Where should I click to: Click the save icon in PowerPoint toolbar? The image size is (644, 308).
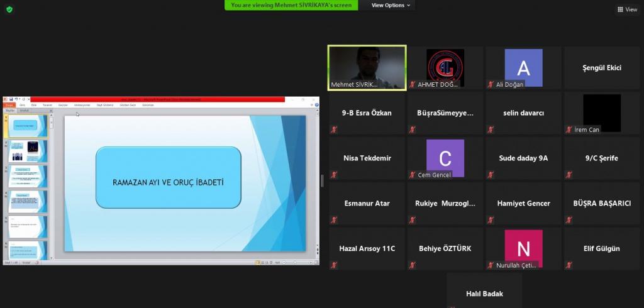[11, 99]
